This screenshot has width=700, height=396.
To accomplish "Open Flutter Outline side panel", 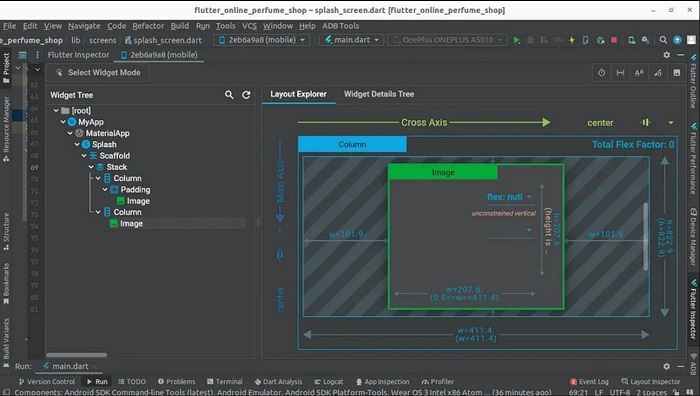I will coord(693,81).
